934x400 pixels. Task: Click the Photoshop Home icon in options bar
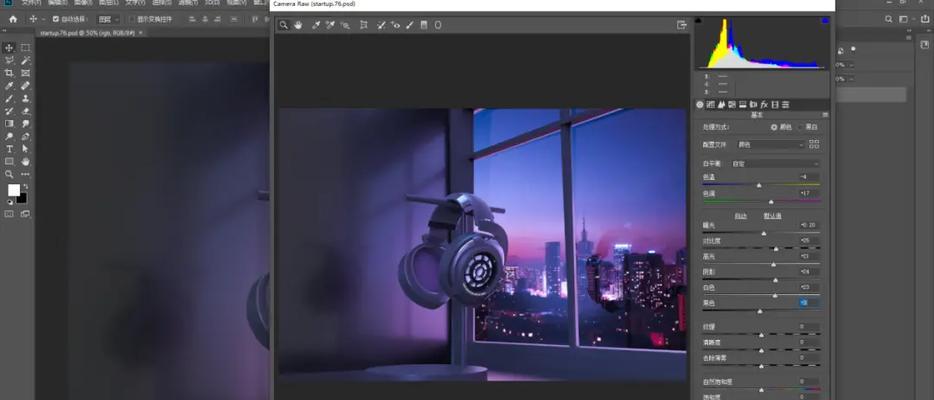[x=11, y=19]
